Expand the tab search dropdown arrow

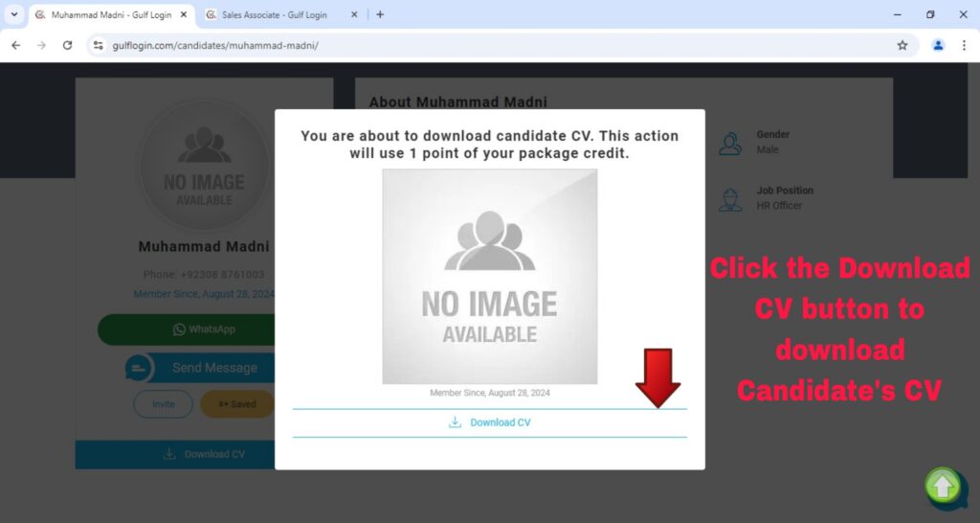(13, 15)
